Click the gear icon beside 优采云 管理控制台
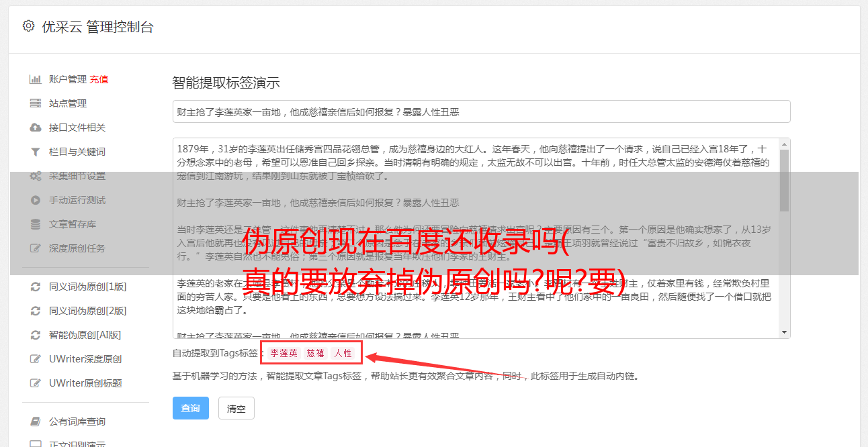 point(28,26)
